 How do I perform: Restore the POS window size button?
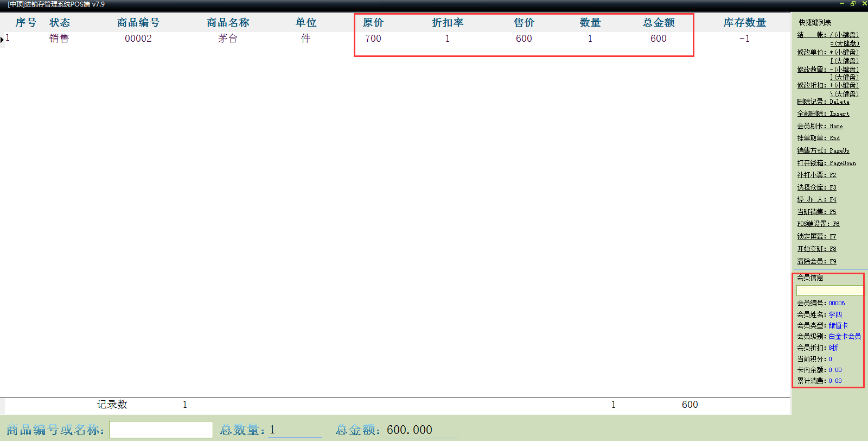853,4
